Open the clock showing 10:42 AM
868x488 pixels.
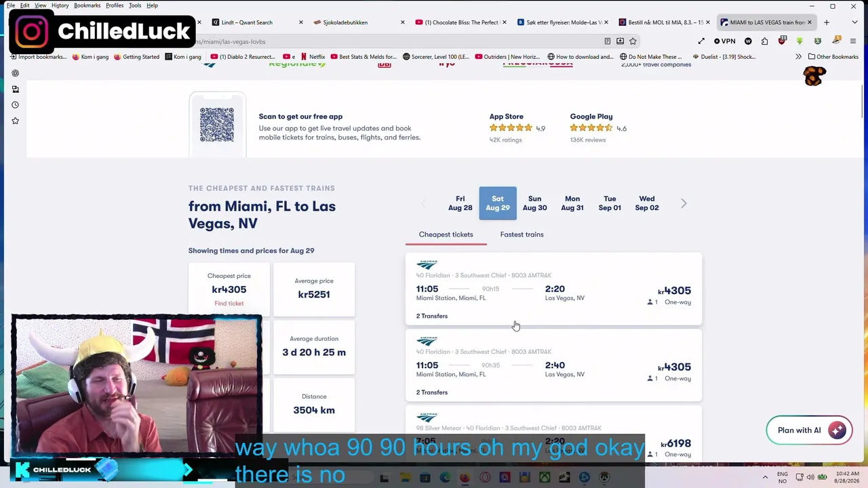[x=846, y=478]
